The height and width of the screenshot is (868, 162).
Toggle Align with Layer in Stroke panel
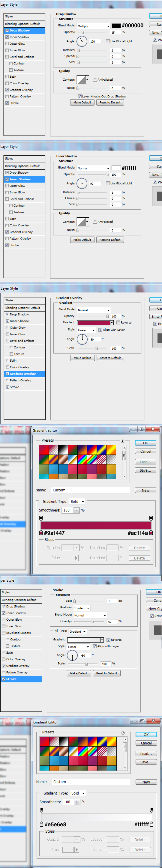coord(94,646)
